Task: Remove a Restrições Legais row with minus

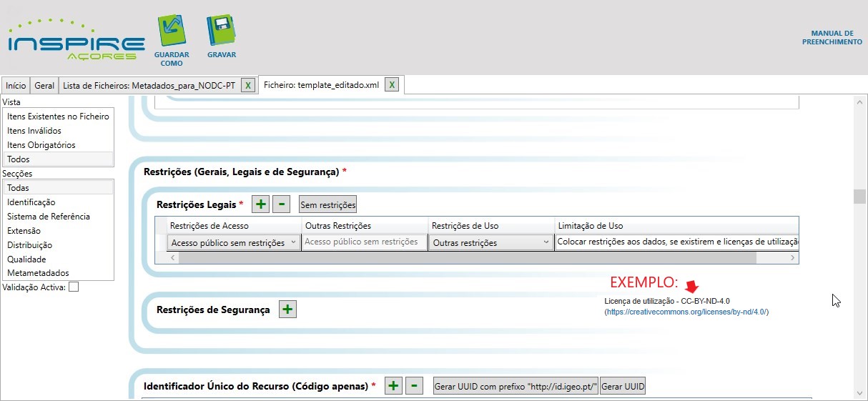Action: pyautogui.click(x=282, y=204)
